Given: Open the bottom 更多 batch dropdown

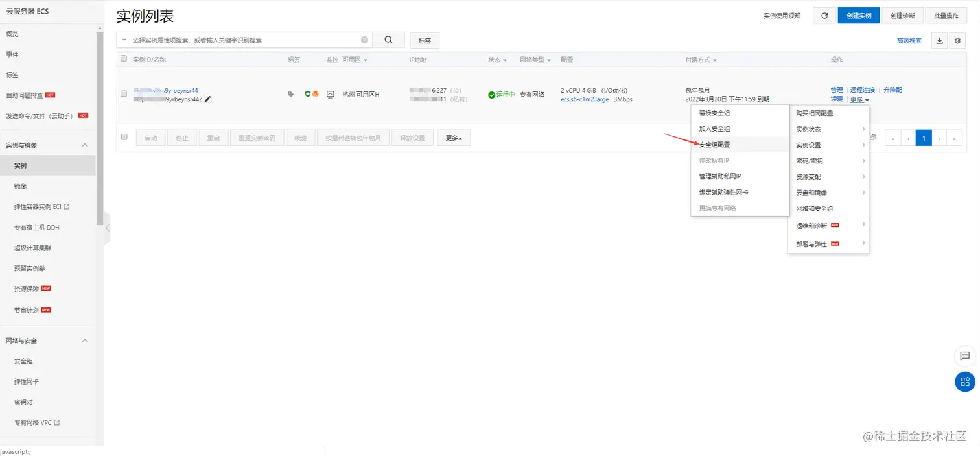Looking at the screenshot, I should point(454,138).
